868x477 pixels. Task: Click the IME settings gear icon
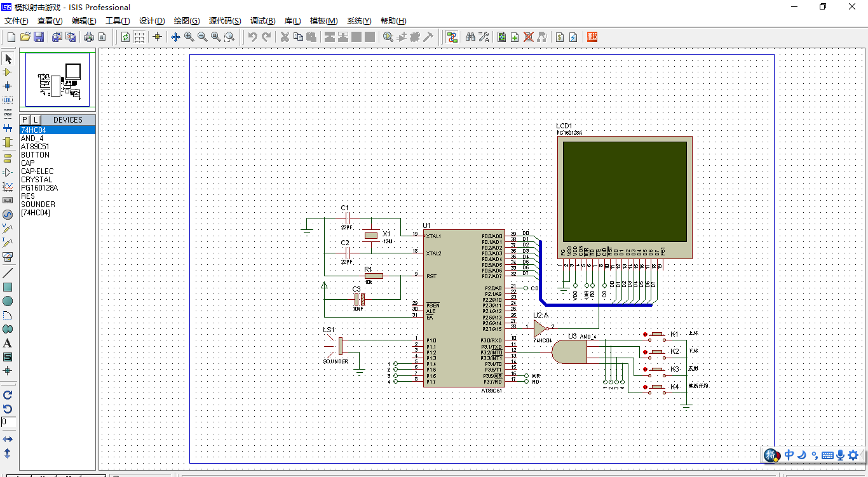[x=853, y=455]
